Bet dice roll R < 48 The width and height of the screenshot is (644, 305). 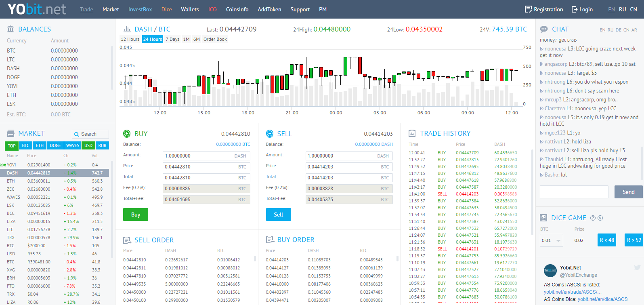pyautogui.click(x=607, y=240)
